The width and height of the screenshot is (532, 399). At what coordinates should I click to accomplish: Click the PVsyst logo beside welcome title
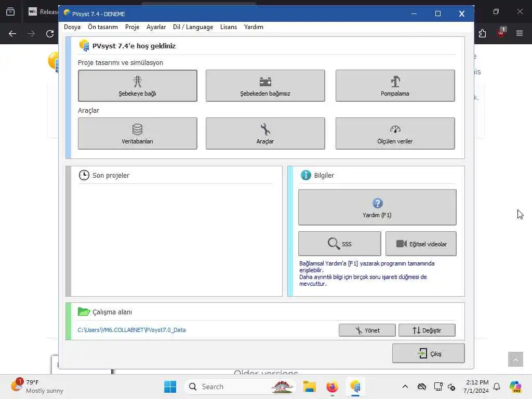click(x=84, y=46)
